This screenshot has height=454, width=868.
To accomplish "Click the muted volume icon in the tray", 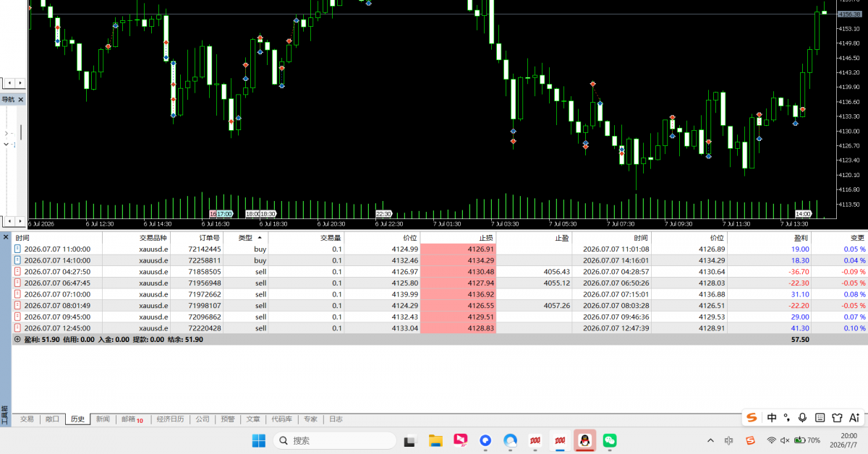I will [x=785, y=440].
